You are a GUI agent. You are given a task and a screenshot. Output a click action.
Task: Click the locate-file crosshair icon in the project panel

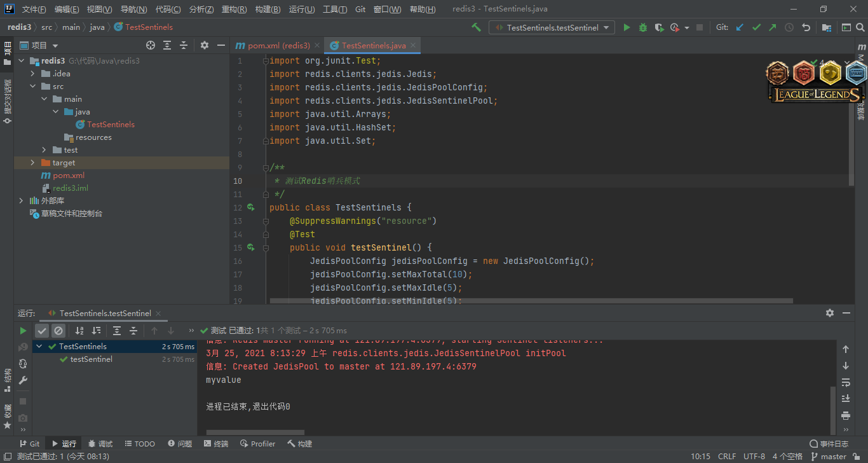[151, 45]
